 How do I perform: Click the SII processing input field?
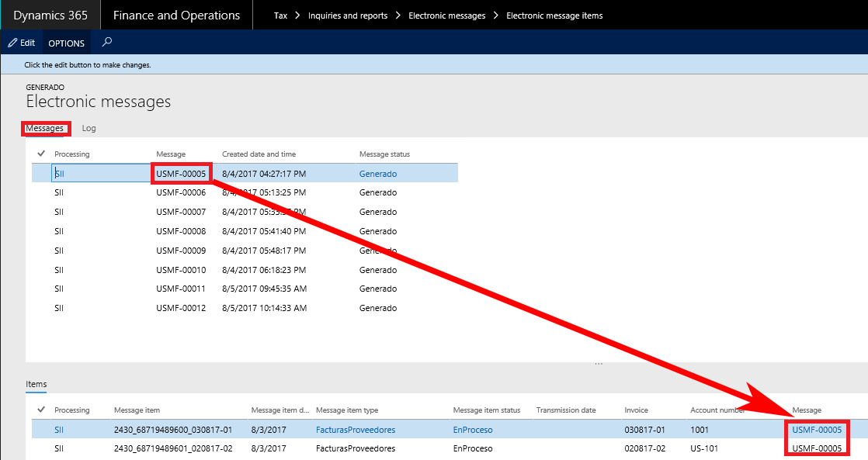click(x=101, y=173)
